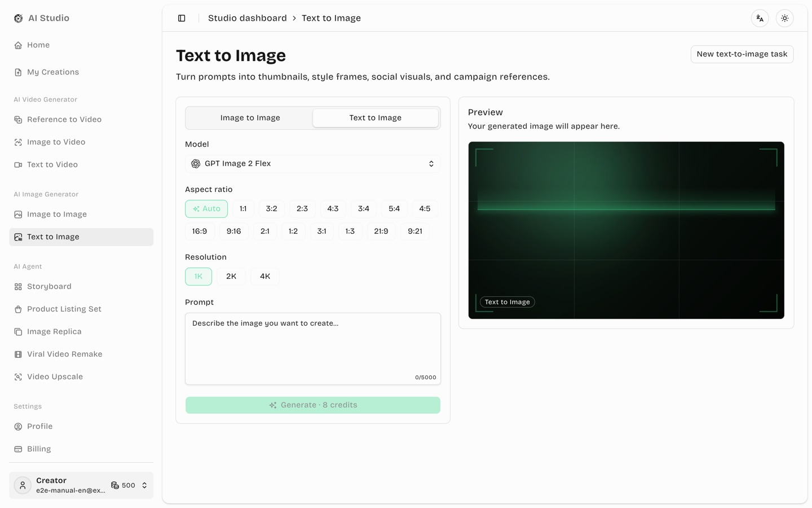Click the My Creations file icon
The width and height of the screenshot is (812, 508).
click(x=18, y=72)
